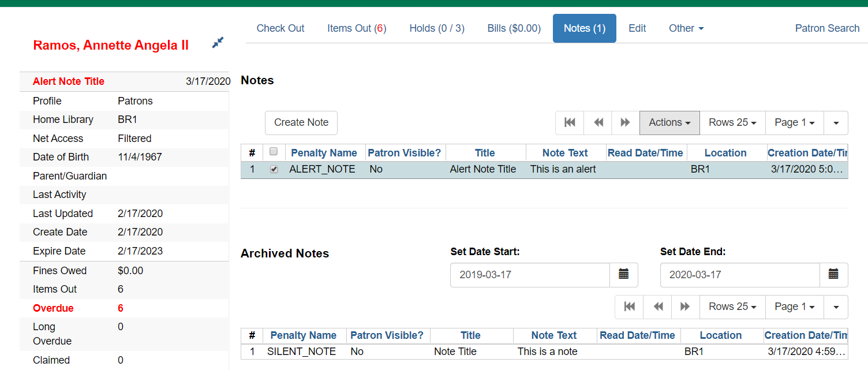Go to next page in Notes grid

tap(625, 122)
